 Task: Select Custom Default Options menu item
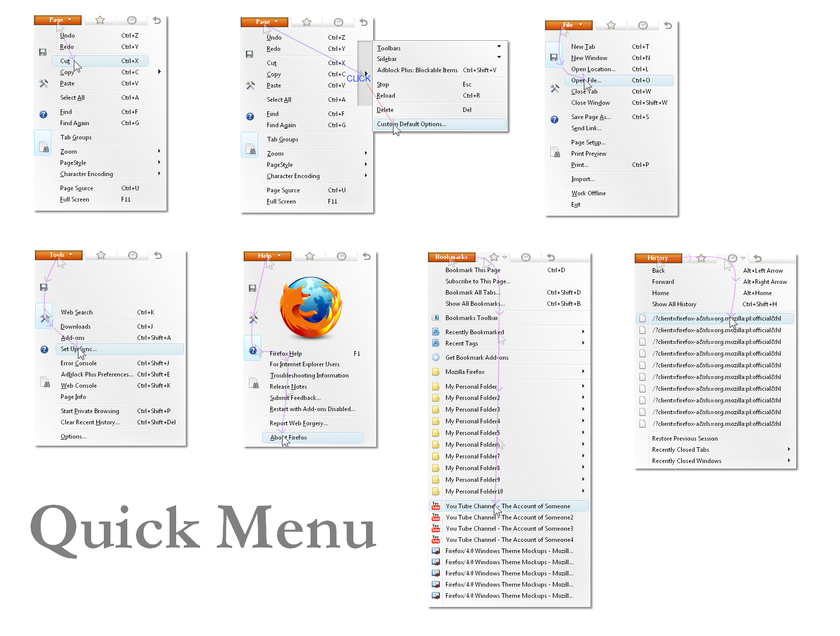(x=411, y=124)
